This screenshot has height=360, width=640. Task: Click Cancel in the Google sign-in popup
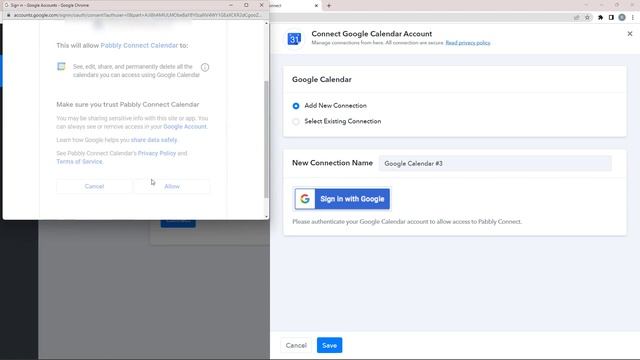94,186
